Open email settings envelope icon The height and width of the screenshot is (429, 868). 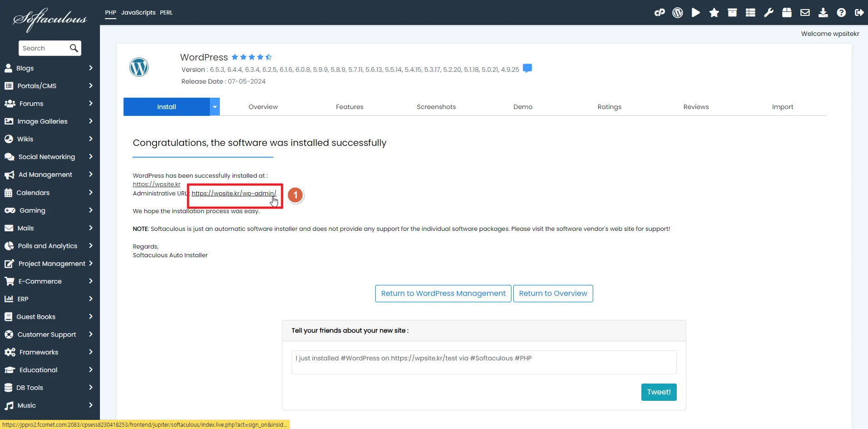(x=805, y=13)
